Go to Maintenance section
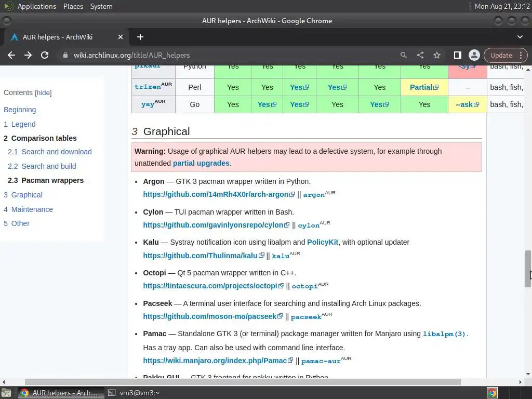 pos(28,209)
